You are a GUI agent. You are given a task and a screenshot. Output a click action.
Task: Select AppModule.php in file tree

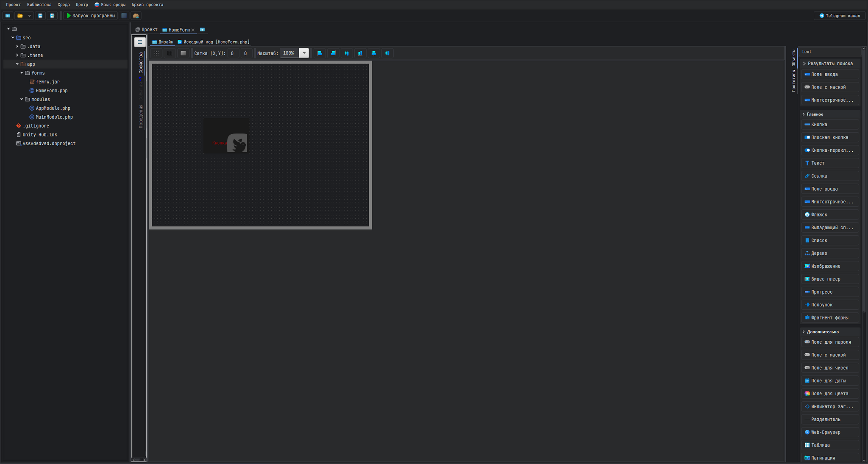50,108
